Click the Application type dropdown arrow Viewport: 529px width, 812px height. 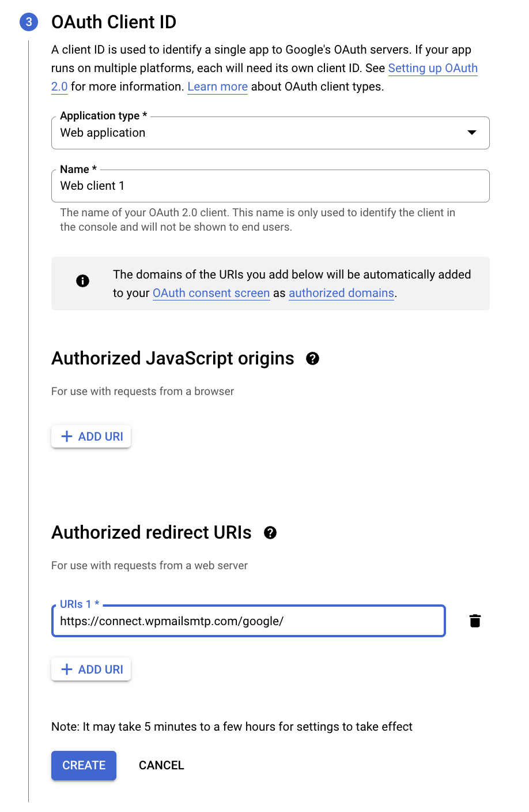click(472, 133)
